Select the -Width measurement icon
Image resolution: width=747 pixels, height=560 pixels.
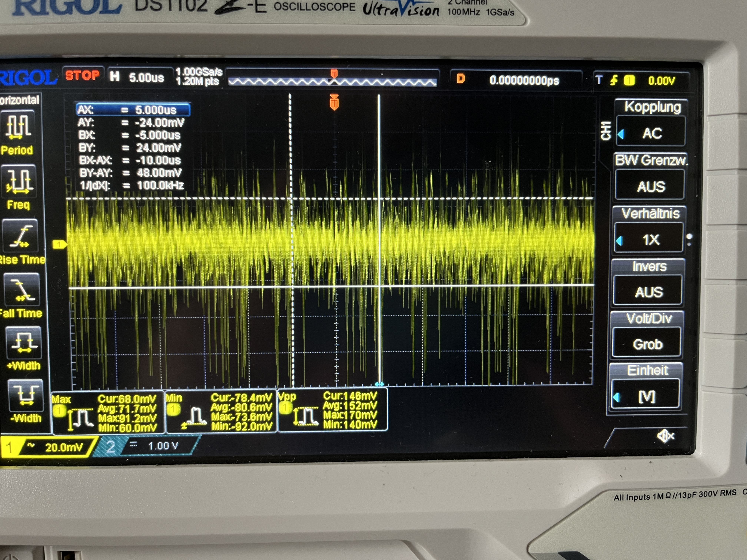(26, 396)
